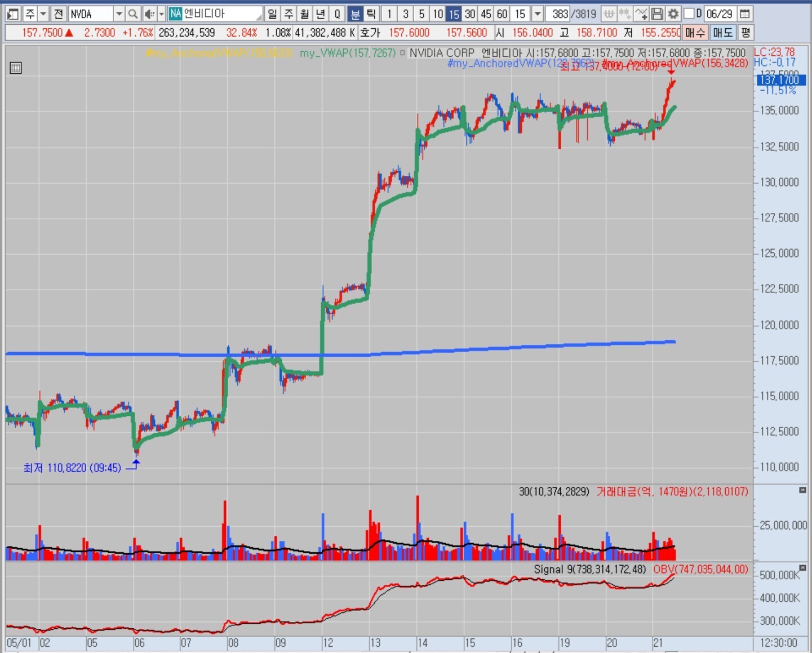The image size is (812, 653).
Task: Select the 3-minute interval
Action: coord(406,14)
